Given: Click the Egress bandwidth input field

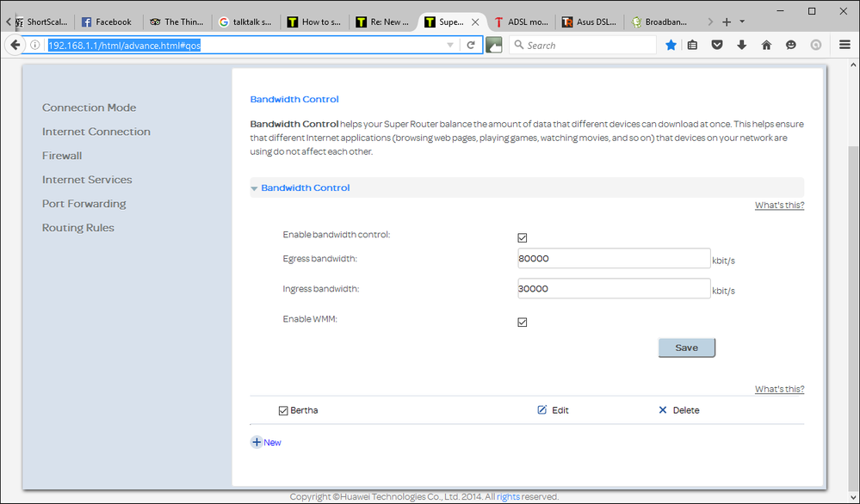Looking at the screenshot, I should [613, 259].
